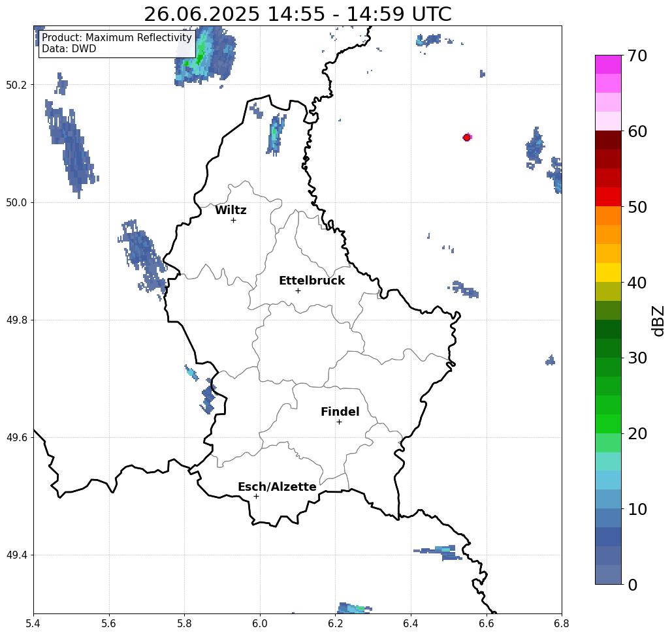
Task: Select the Esch/Alzette city label
Action: click(x=277, y=487)
